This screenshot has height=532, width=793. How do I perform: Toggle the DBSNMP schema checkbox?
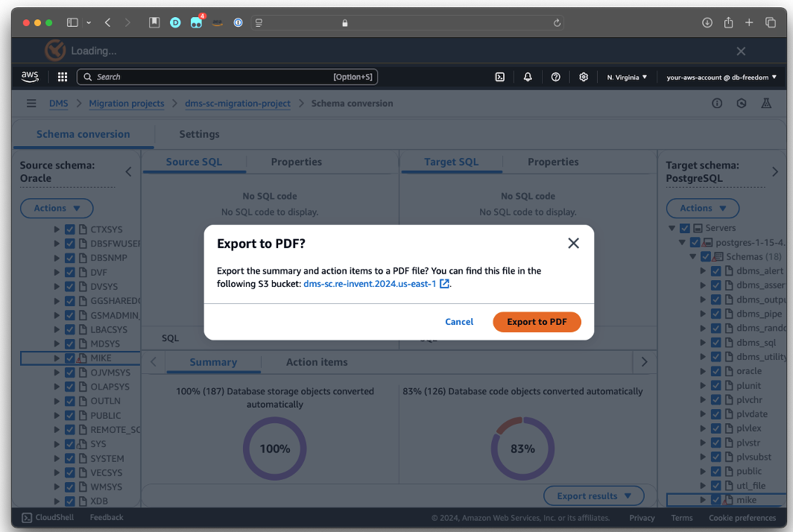pos(70,258)
